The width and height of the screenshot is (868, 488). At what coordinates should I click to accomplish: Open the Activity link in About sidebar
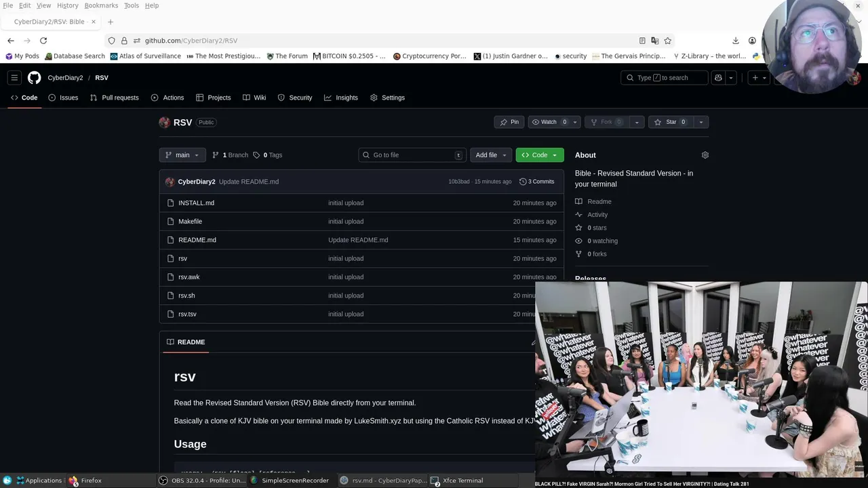[x=591, y=215]
